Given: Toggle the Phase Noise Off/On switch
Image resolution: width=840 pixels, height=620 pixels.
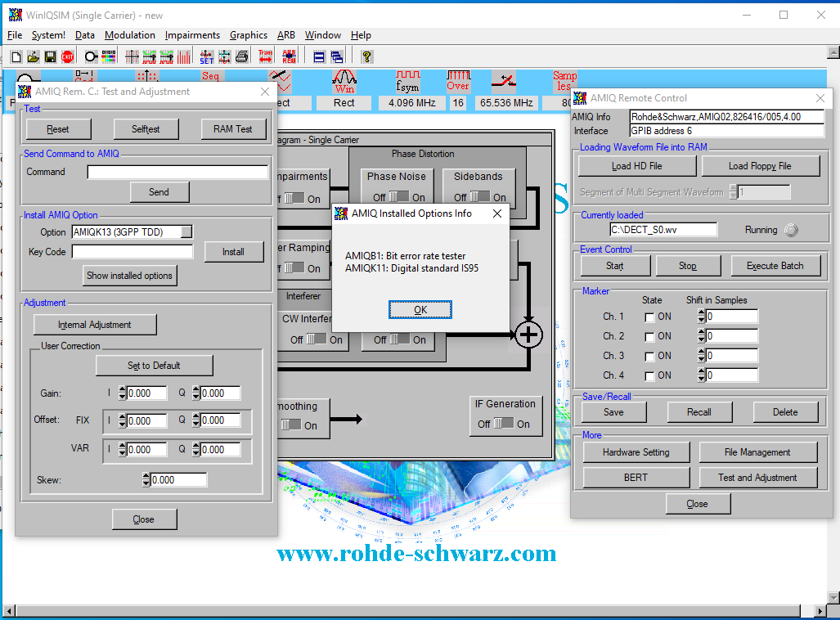Looking at the screenshot, I should [398, 197].
